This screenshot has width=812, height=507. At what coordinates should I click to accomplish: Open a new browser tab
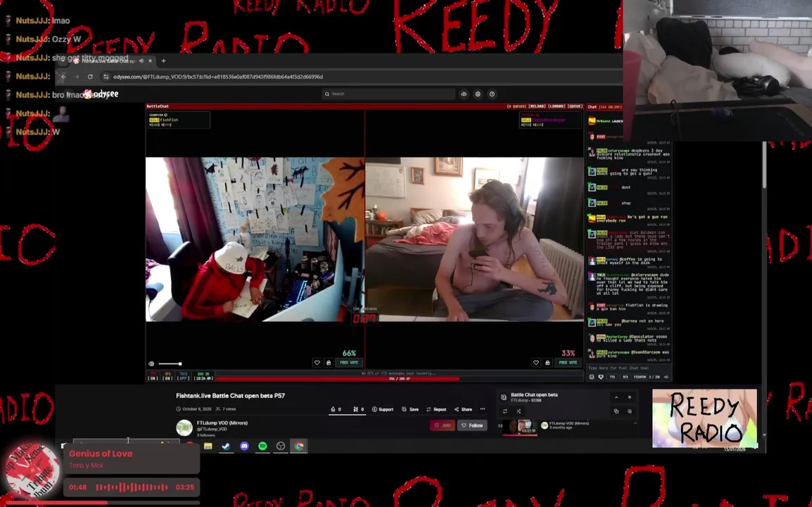(164, 61)
